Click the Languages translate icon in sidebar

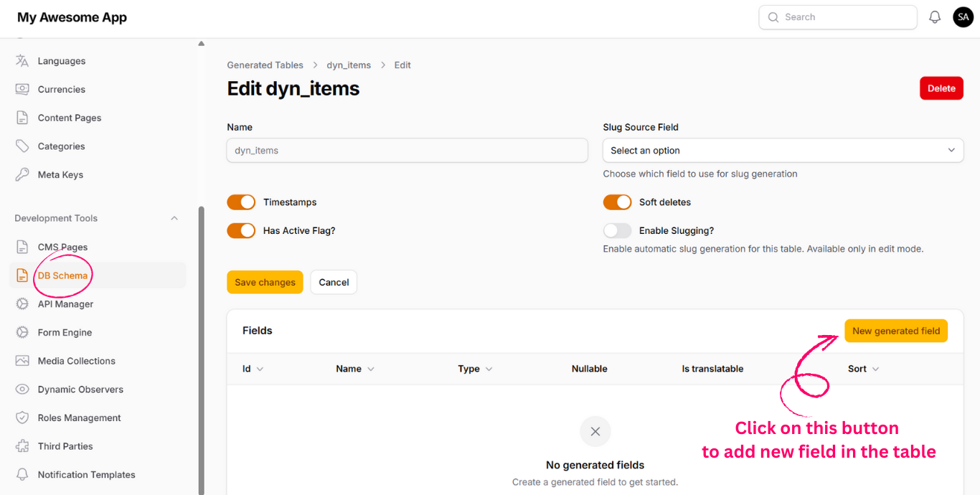22,61
